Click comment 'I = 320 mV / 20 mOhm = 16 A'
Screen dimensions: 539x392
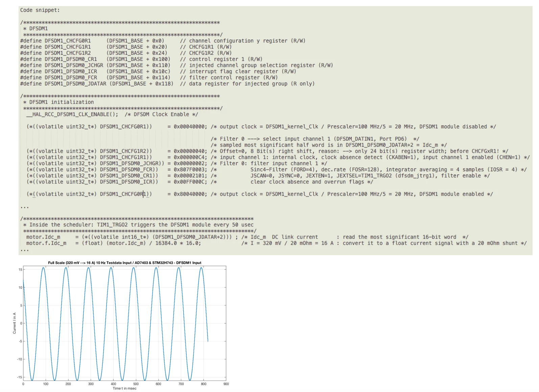coord(292,243)
